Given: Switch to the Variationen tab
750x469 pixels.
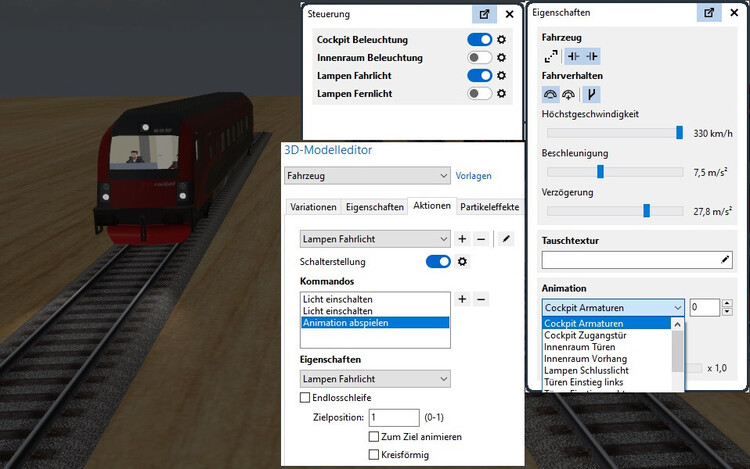Looking at the screenshot, I should tap(312, 207).
